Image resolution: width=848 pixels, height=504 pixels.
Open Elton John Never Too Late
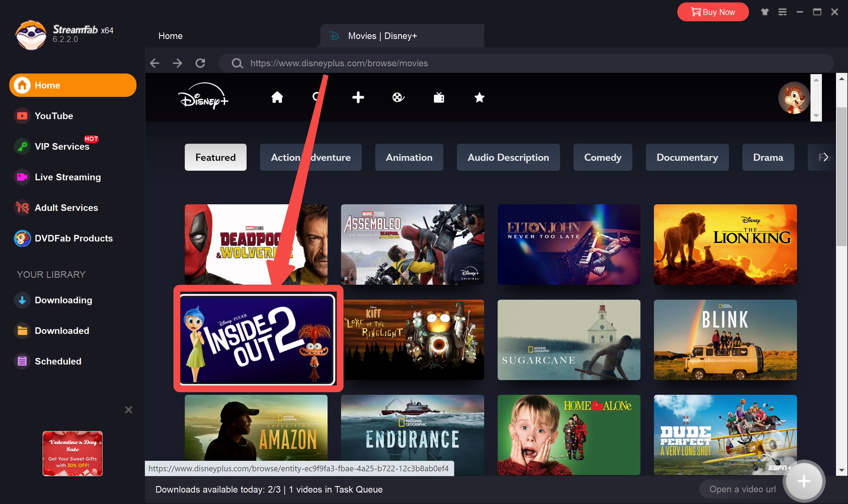pos(569,244)
